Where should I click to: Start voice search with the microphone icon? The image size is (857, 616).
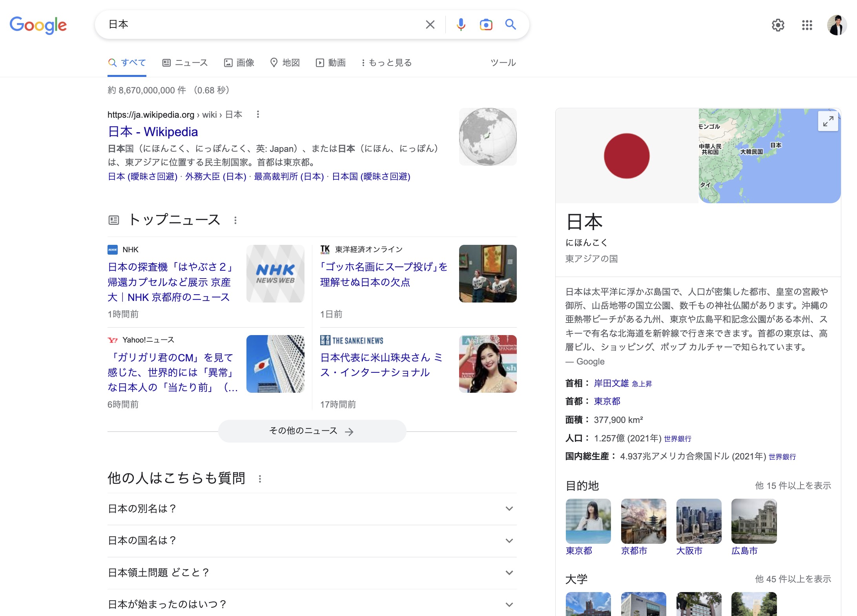pos(461,25)
